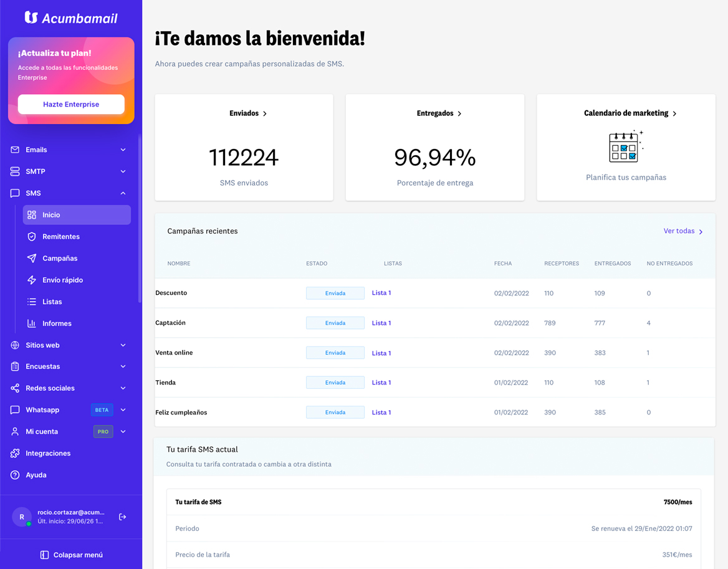Image resolution: width=728 pixels, height=569 pixels.
Task: Click the Remitentes shield icon
Action: click(x=32, y=237)
